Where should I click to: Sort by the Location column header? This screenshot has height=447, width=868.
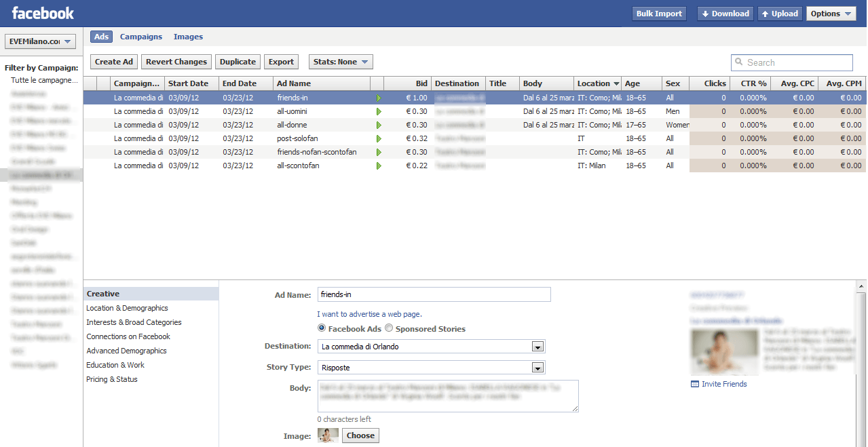coord(598,83)
